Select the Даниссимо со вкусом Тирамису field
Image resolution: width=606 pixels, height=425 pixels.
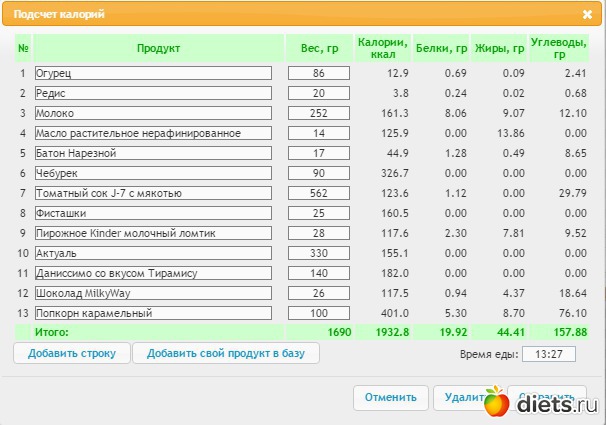click(x=153, y=273)
